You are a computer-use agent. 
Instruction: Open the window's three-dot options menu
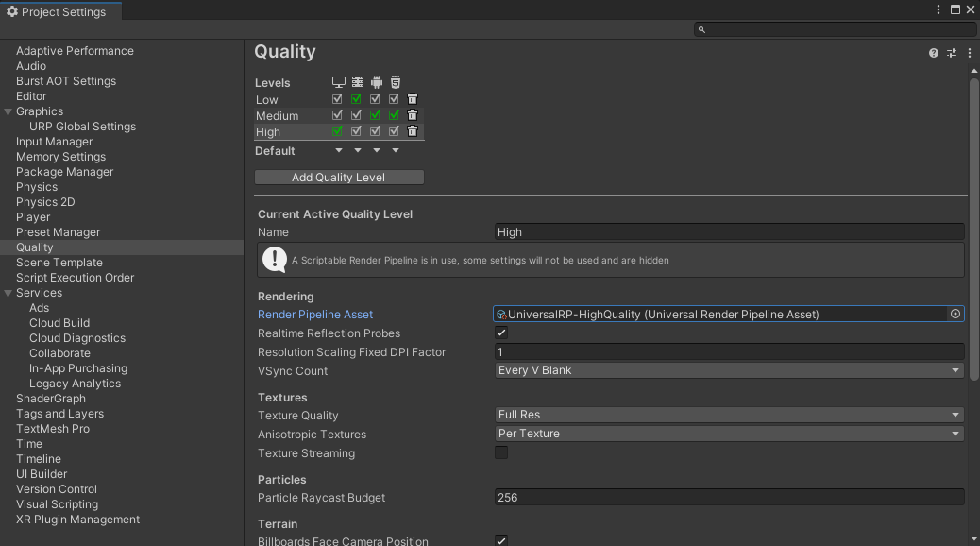938,9
